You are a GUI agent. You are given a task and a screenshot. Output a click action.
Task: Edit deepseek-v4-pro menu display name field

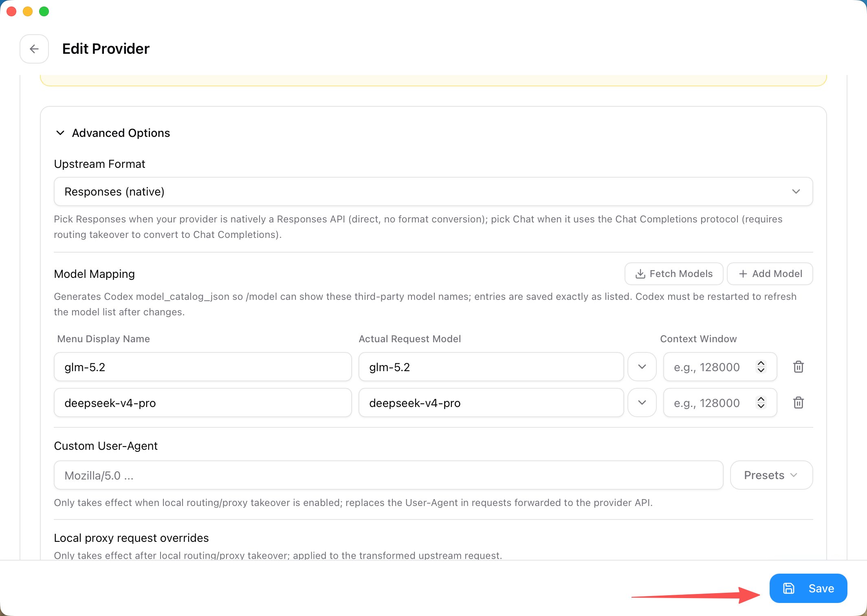[202, 403]
